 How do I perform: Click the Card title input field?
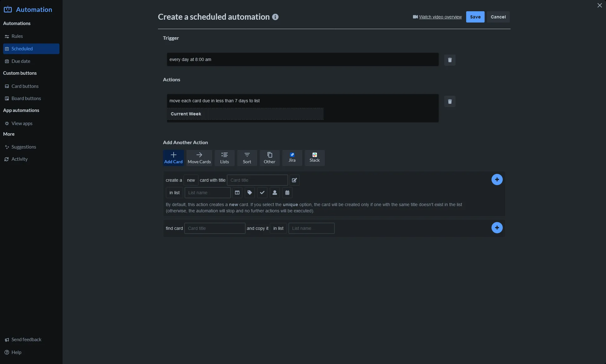257,180
